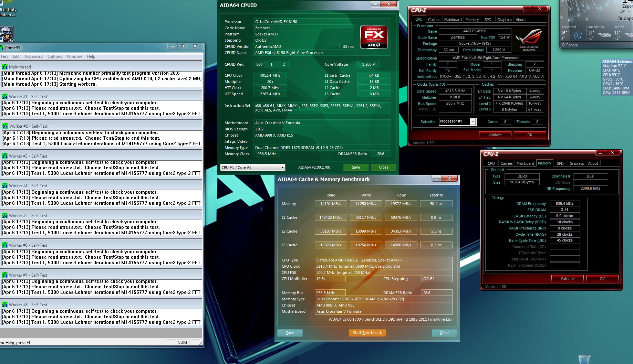Click the Motherboard value Asus Crosshair V Formula in CPUID
Image resolution: width=633 pixels, height=364 pixels.
click(322, 123)
